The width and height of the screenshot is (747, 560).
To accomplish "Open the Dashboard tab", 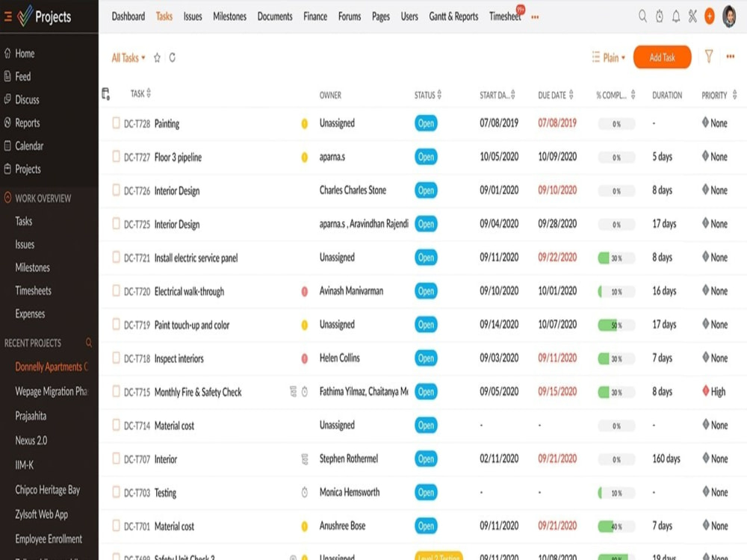I will pyautogui.click(x=128, y=16).
